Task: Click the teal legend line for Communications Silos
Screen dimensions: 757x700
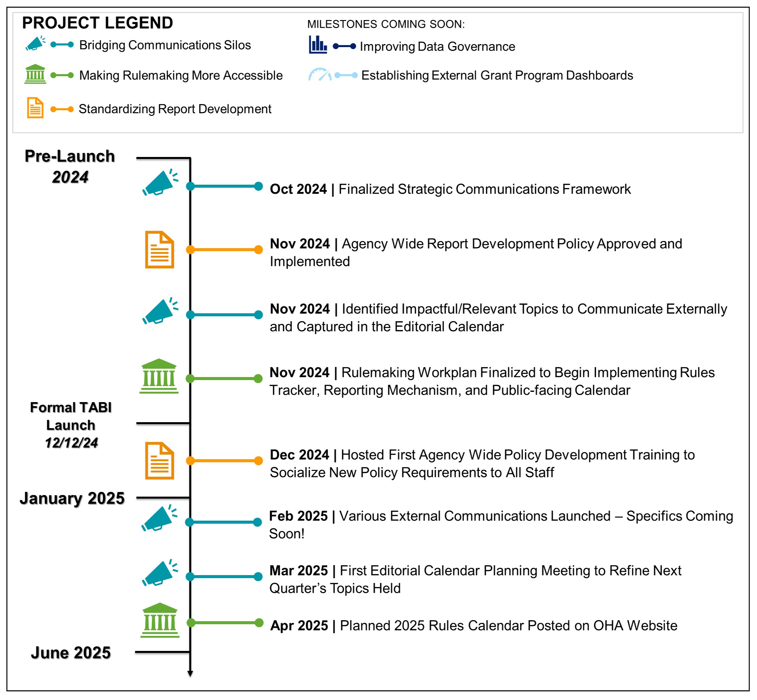Action: click(x=62, y=45)
